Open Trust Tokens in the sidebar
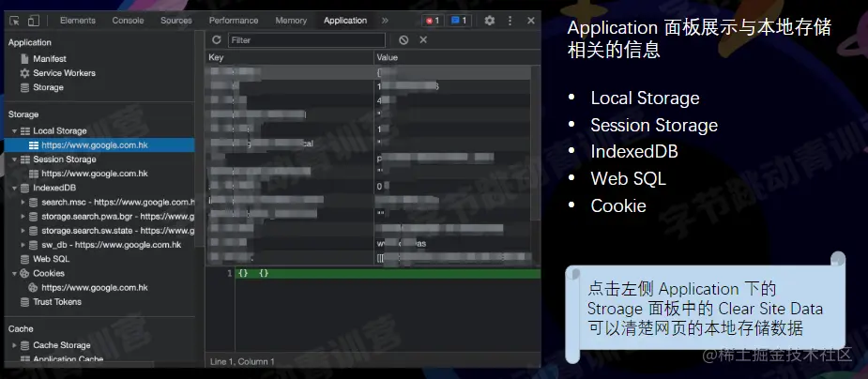 (57, 302)
